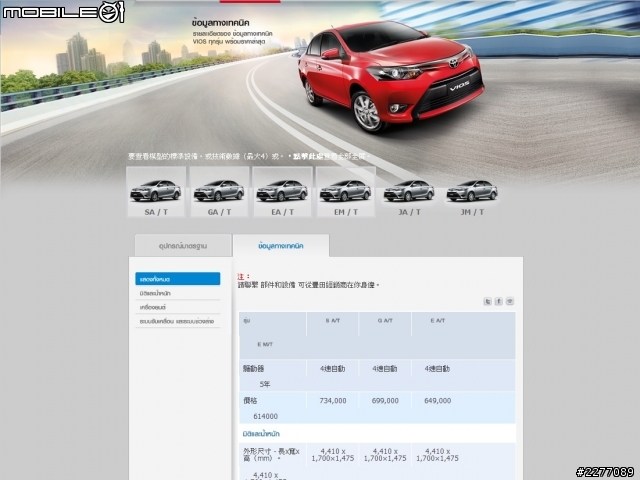Click the blue section heading below prices
640x480 pixels.
point(261,433)
